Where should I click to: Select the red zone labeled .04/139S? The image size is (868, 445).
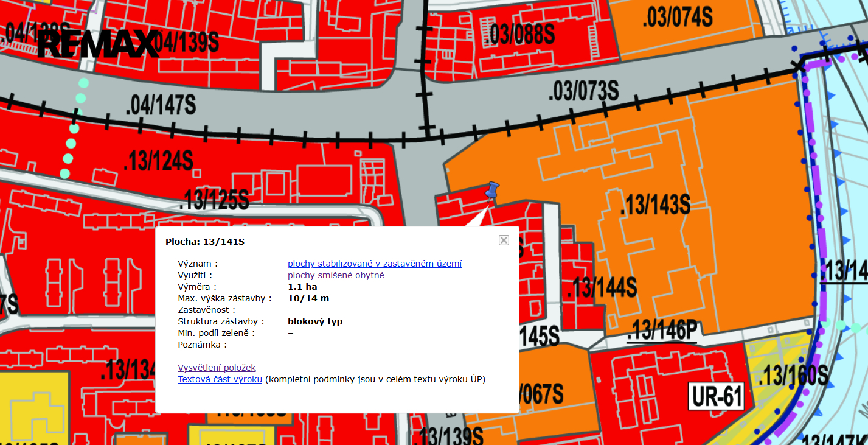[186, 42]
